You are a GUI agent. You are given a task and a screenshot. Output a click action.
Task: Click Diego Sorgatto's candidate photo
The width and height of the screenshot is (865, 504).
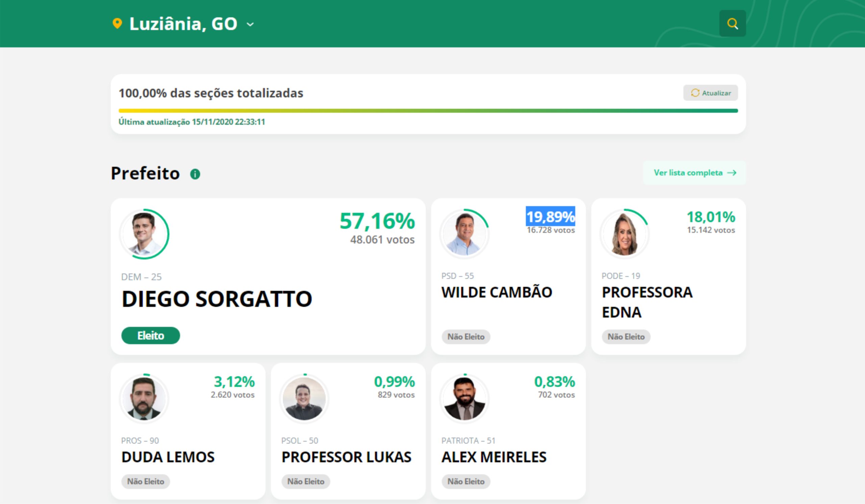145,234
